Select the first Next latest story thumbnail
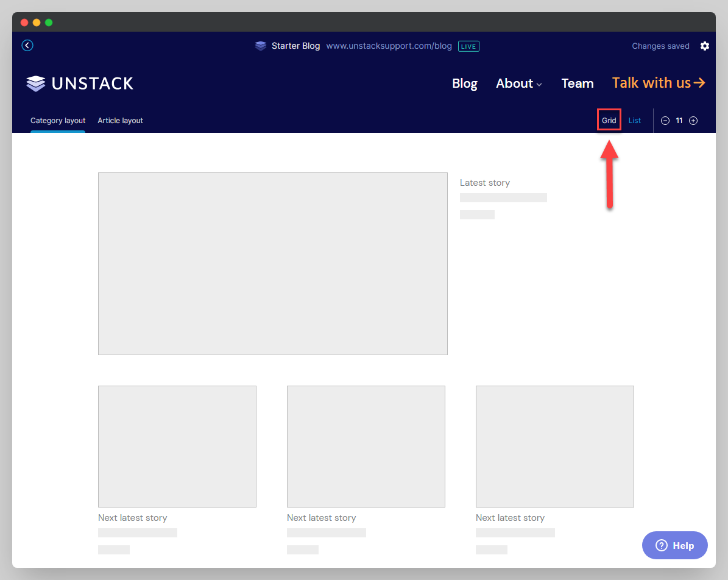This screenshot has width=728, height=580. tap(177, 446)
